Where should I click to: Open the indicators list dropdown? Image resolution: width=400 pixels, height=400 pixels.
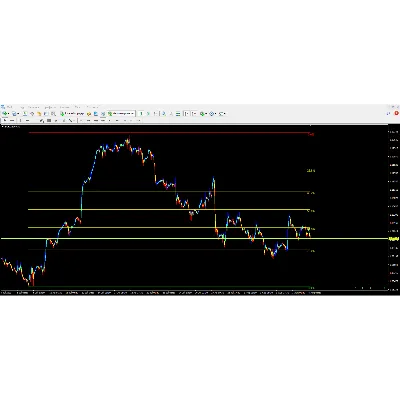click(x=203, y=114)
